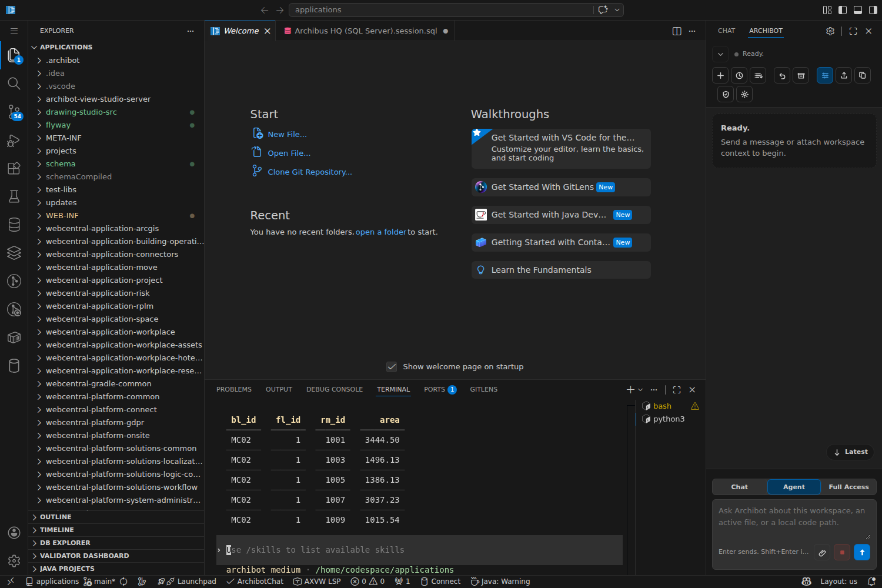Open the Extensions view
The width and height of the screenshot is (882, 588).
pos(14,168)
